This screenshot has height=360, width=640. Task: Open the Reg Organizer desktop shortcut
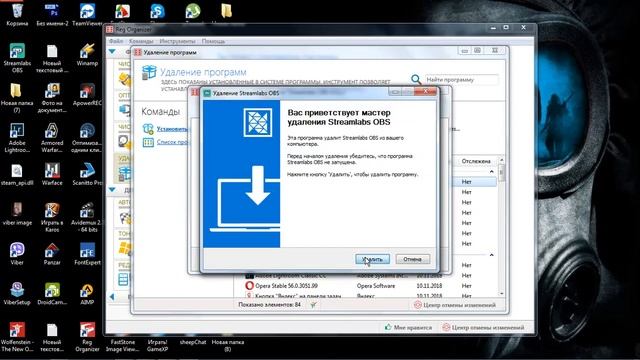click(87, 337)
